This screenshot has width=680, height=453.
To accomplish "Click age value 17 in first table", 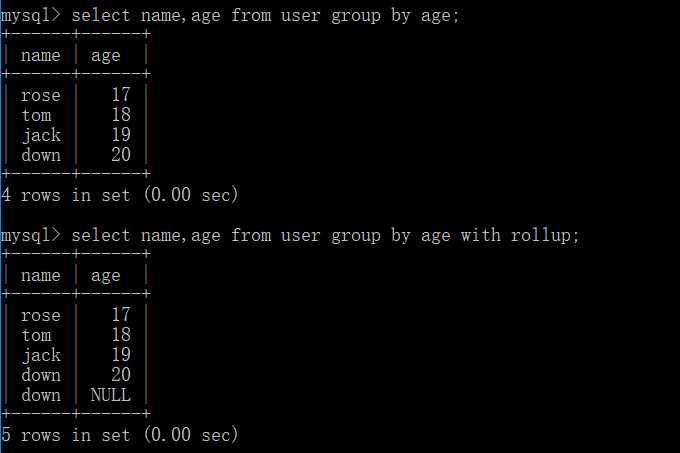I will 121,95.
